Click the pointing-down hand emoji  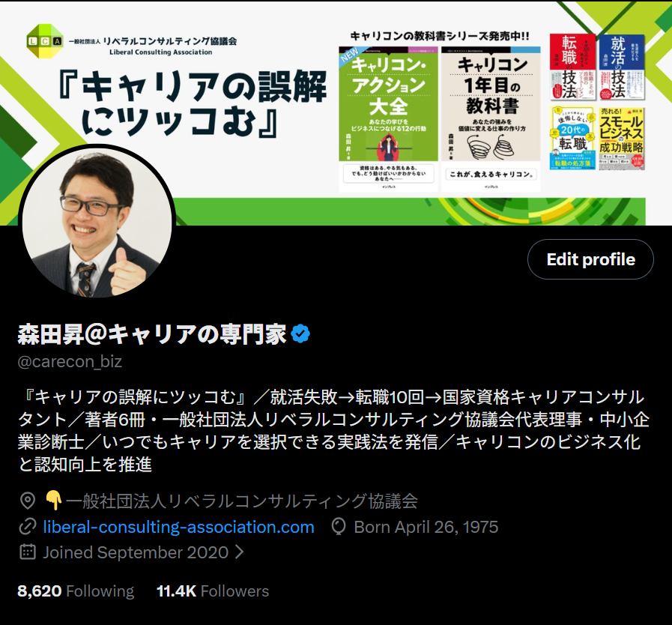coord(54,501)
